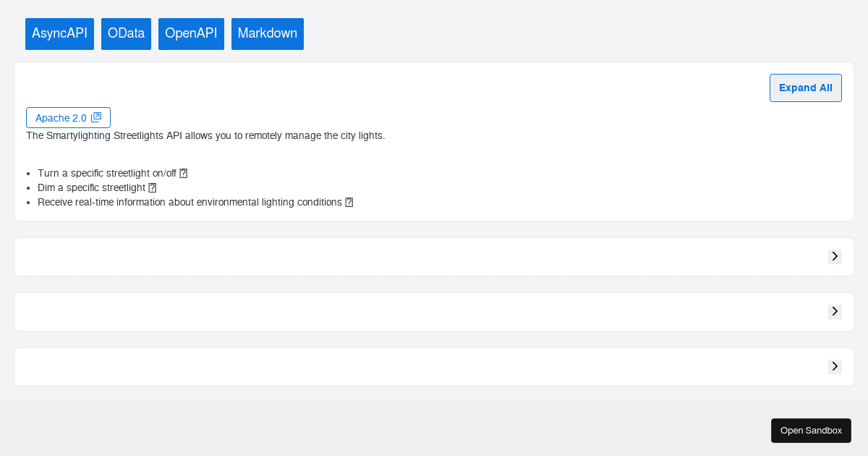This screenshot has width=868, height=456.
Task: Go to the Markdown tab
Action: click(268, 34)
